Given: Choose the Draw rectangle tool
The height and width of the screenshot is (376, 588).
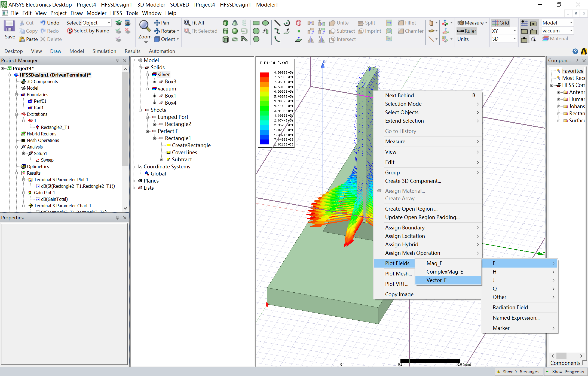Looking at the screenshot, I should point(256,23).
